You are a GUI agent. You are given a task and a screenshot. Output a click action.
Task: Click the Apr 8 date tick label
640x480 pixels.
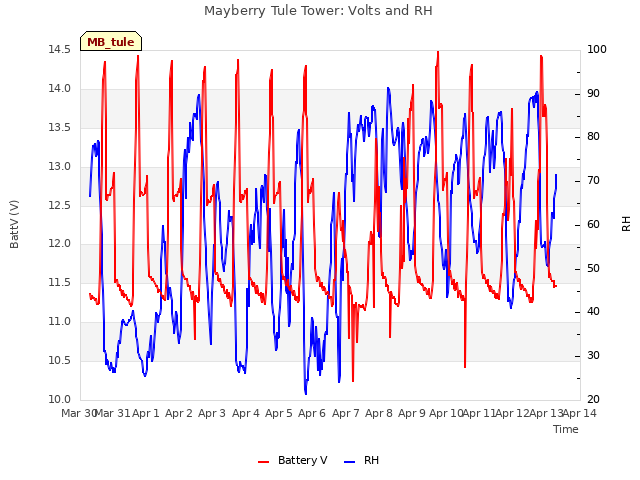(x=379, y=413)
